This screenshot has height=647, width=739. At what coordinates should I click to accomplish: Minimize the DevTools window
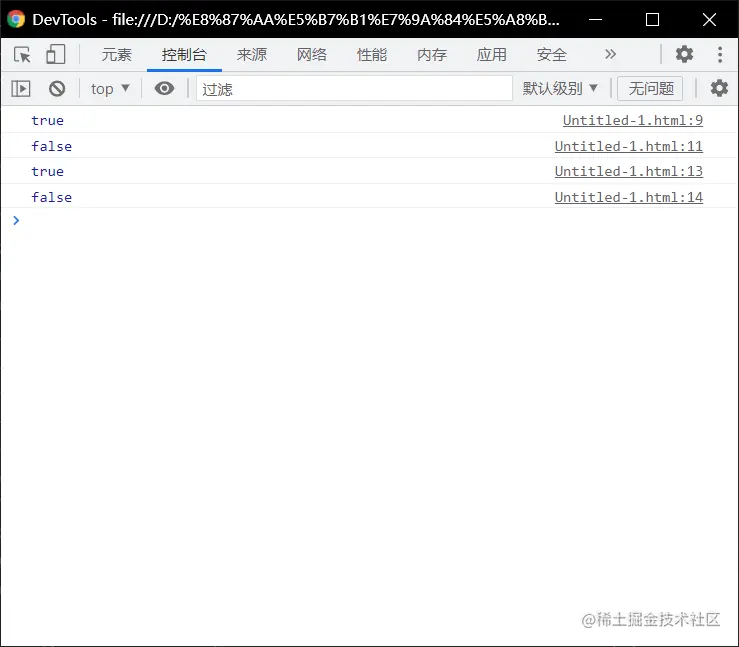tap(596, 19)
